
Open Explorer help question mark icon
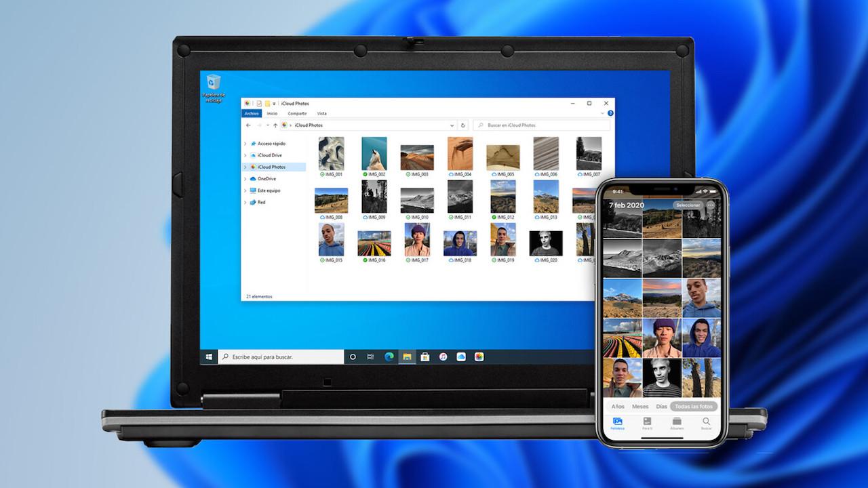pos(610,113)
